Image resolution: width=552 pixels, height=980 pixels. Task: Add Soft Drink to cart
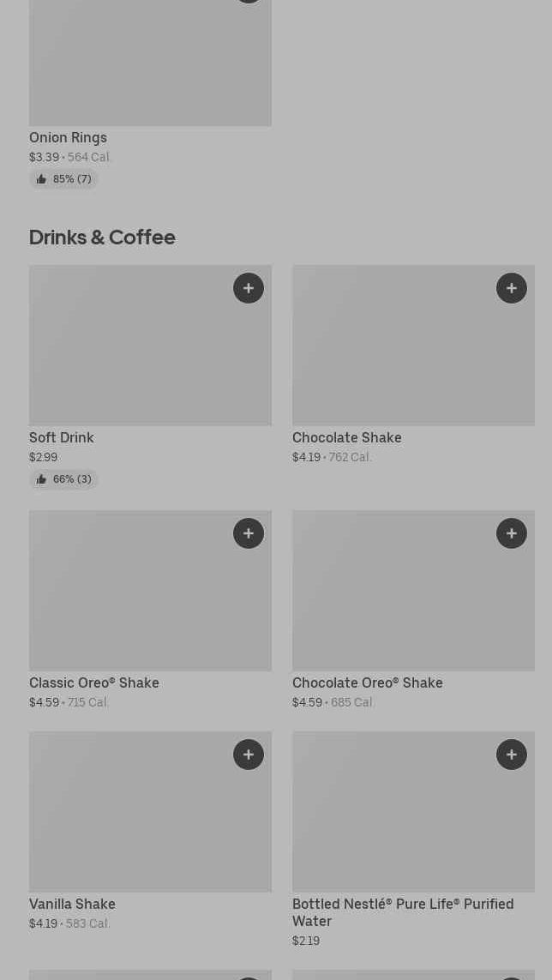(x=249, y=288)
